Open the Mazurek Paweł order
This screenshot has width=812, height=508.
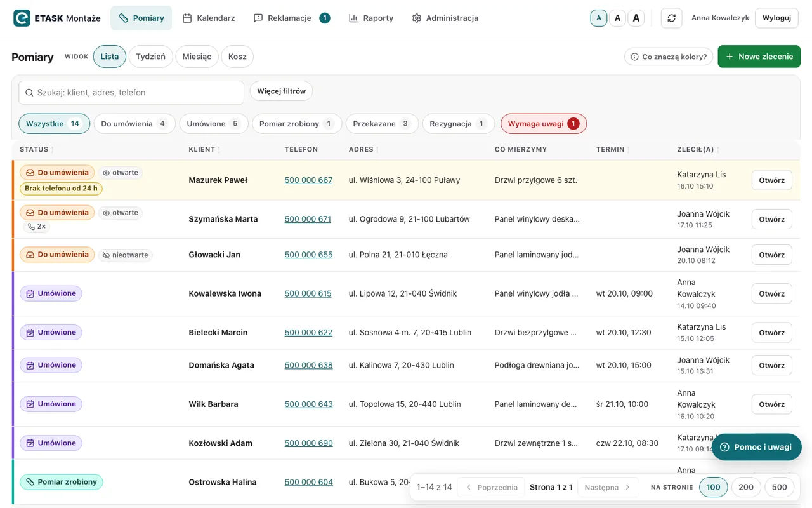[771, 180]
